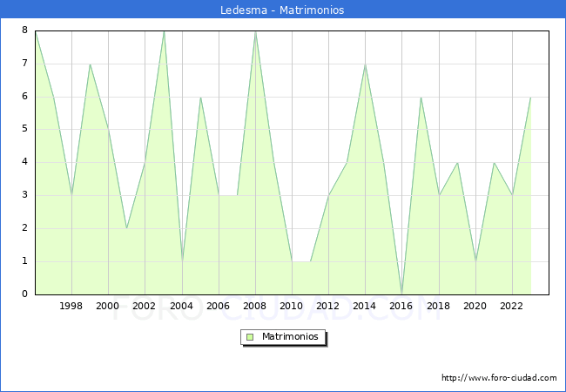The height and width of the screenshot is (392, 566).
Task: Click x-axis label 2006
Action: 218,306
